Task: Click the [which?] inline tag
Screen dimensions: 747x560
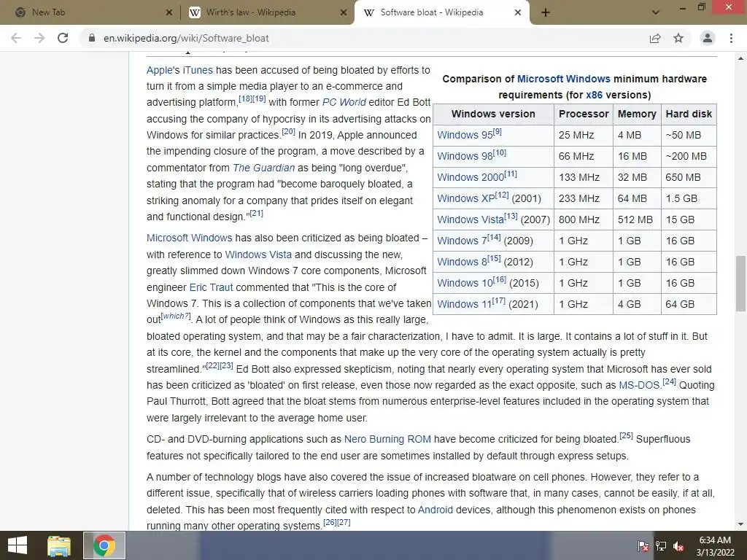Action: pyautogui.click(x=176, y=316)
